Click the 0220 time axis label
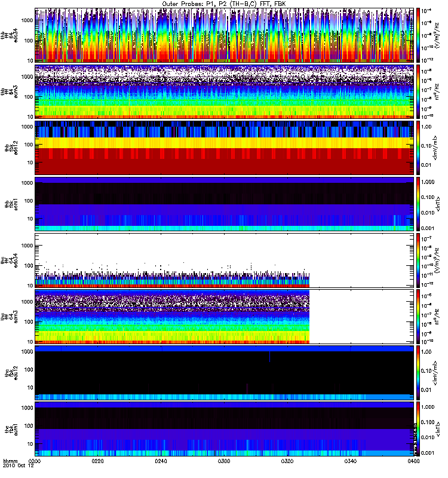Screen dimensions: 448x478 (x=98, y=461)
